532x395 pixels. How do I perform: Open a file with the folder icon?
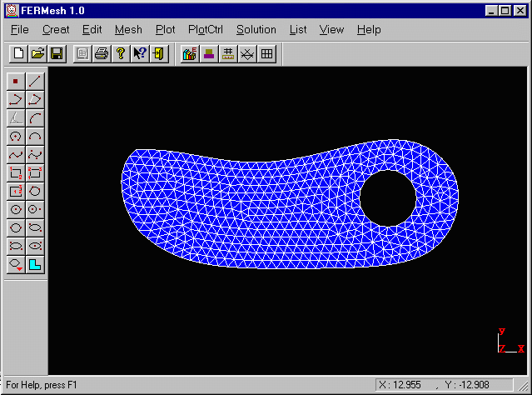37,53
